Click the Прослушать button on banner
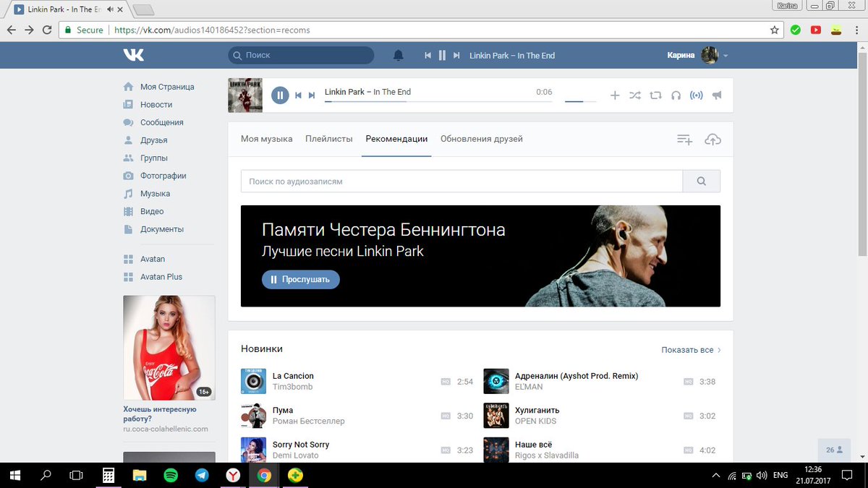This screenshot has width=868, height=488. [300, 279]
